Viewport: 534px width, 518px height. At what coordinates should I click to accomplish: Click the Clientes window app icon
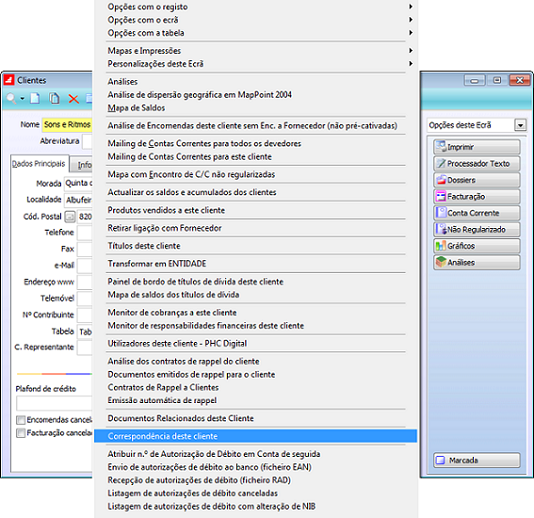9,80
